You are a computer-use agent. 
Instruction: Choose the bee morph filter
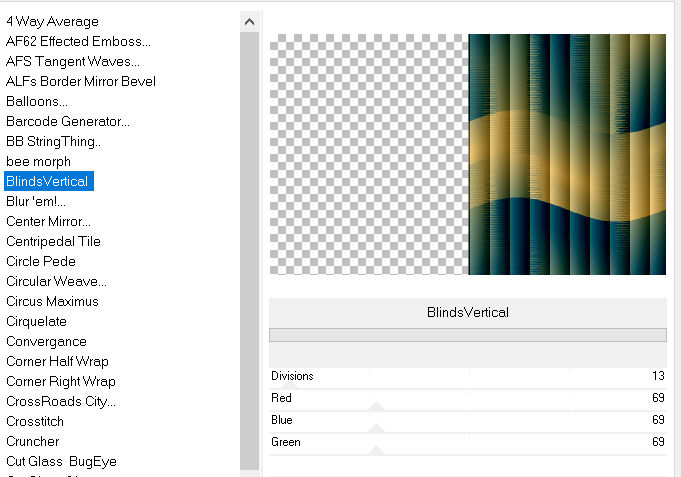38,161
